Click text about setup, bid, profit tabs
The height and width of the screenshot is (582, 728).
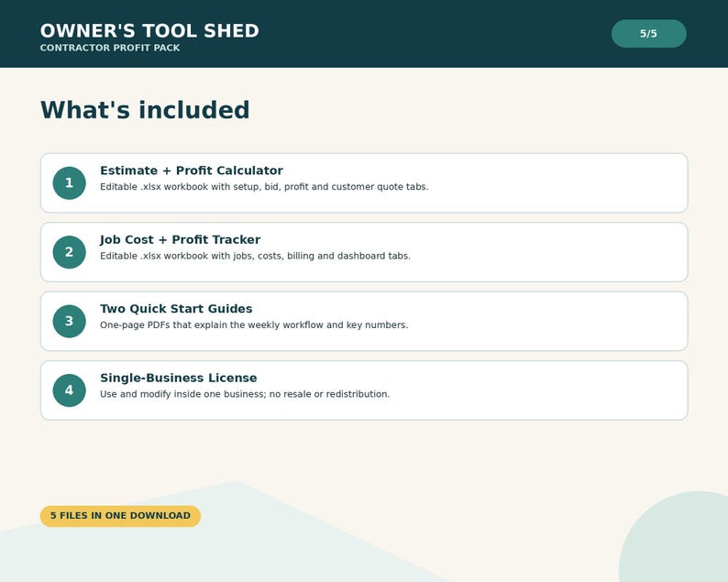pos(264,187)
